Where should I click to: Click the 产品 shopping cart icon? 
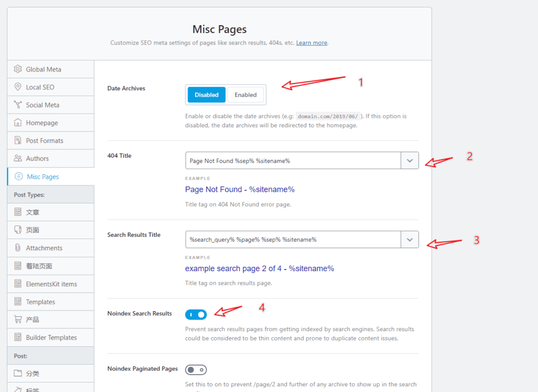[18, 319]
